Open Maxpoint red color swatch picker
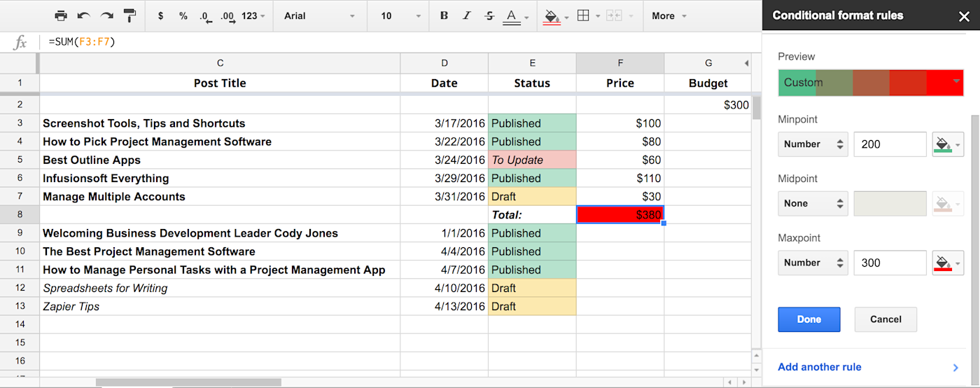 pos(948,263)
